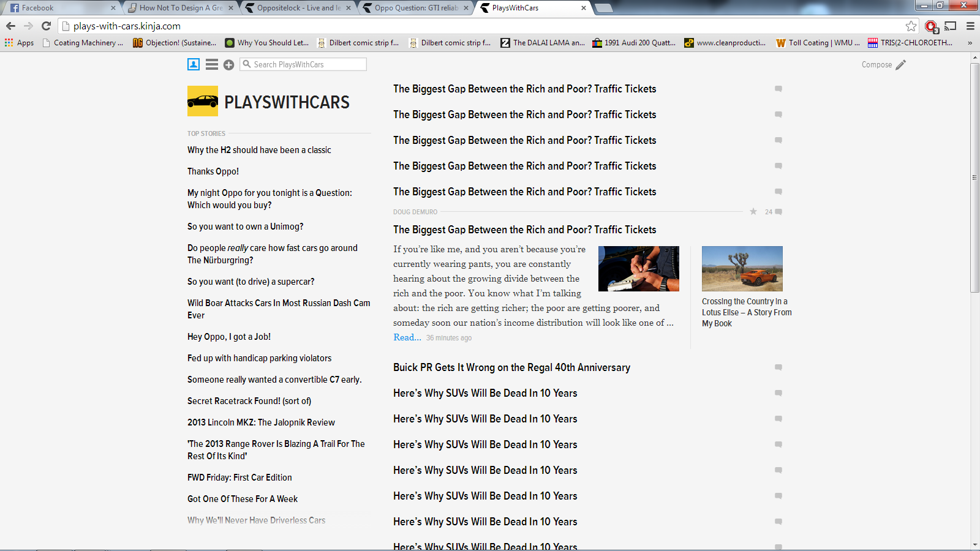The height and width of the screenshot is (551, 980).
Task: Close the Facebook tab
Action: click(x=113, y=8)
